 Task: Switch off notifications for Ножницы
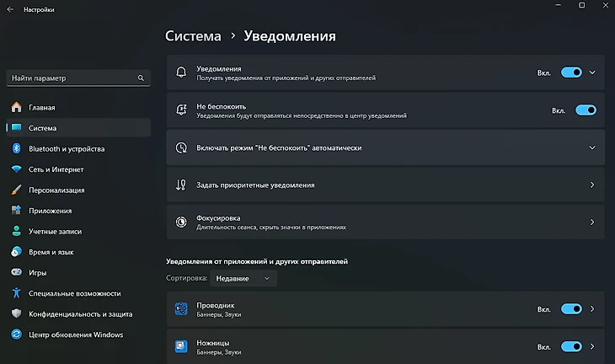coord(571,346)
